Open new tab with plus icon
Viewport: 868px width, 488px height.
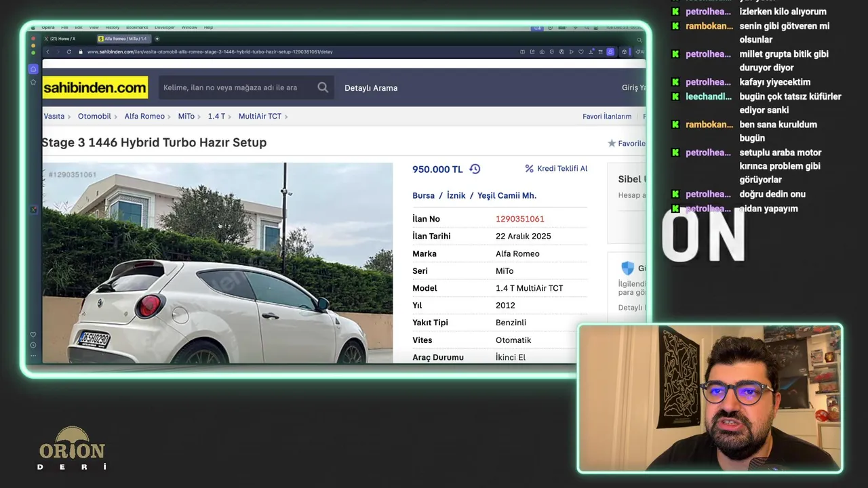point(157,39)
